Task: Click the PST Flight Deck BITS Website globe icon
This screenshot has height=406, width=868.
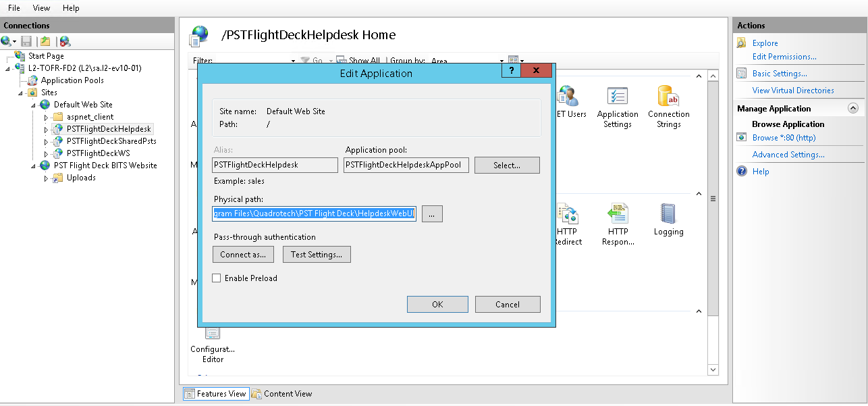Action: (45, 166)
